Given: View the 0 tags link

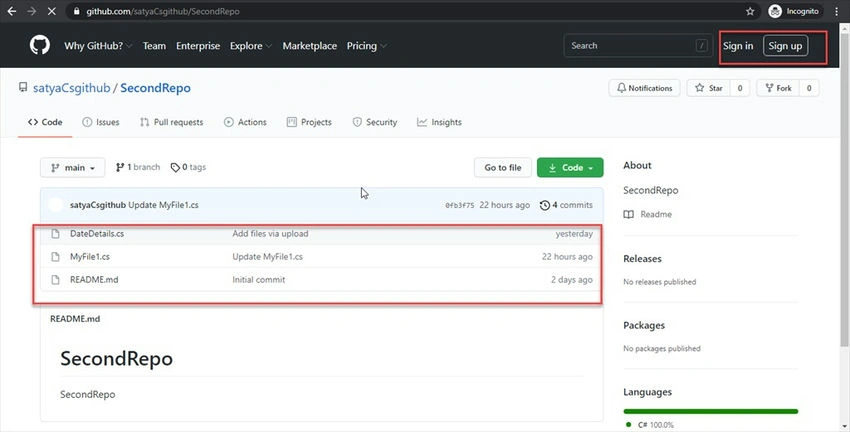Looking at the screenshot, I should pos(188,167).
